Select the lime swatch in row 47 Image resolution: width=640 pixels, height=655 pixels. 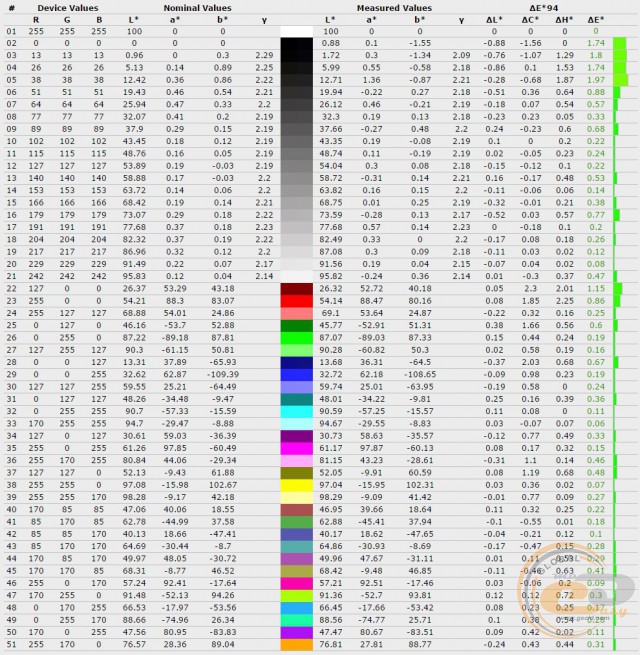pos(297,596)
